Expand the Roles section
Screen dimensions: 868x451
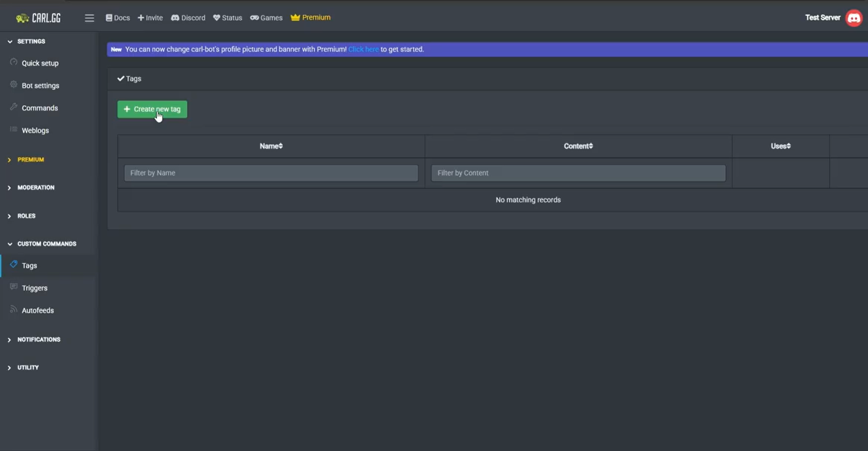point(22,216)
